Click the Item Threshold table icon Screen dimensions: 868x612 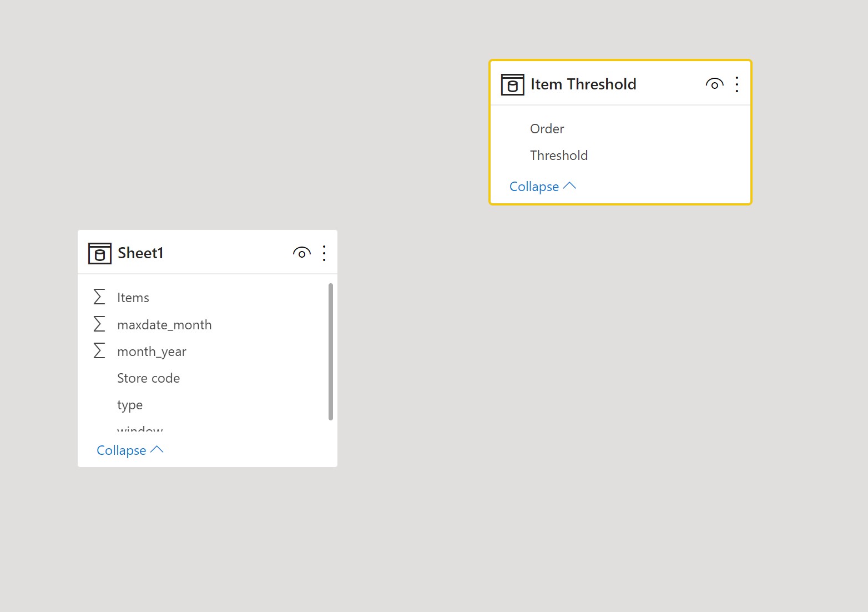click(x=512, y=84)
